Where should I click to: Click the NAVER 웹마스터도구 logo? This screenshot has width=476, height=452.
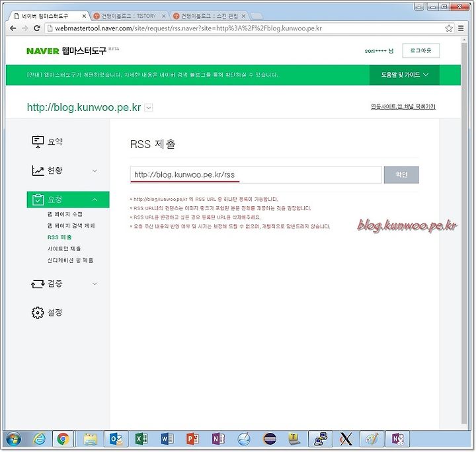tap(67, 51)
